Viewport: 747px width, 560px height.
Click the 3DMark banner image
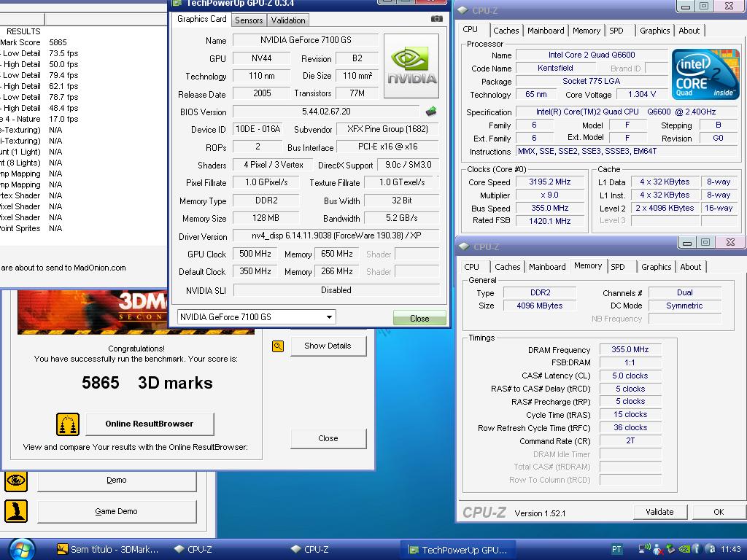[x=93, y=312]
